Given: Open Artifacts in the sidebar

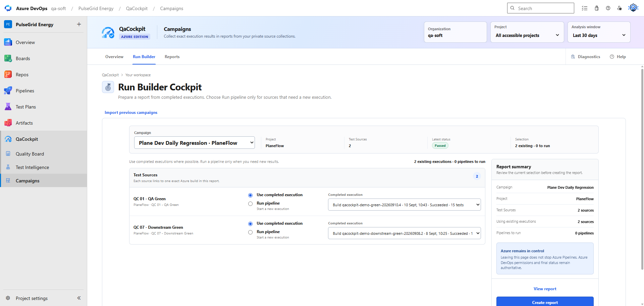Looking at the screenshot, I should tap(44, 123).
